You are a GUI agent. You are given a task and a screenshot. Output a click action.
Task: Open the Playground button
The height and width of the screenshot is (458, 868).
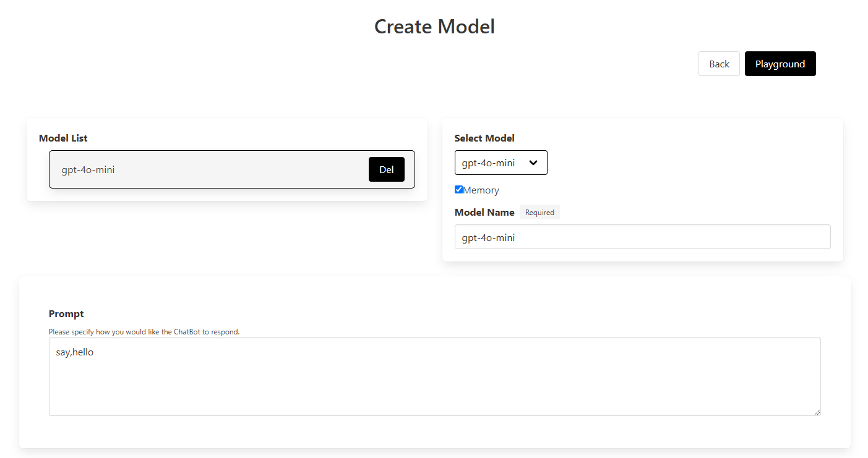coord(780,64)
